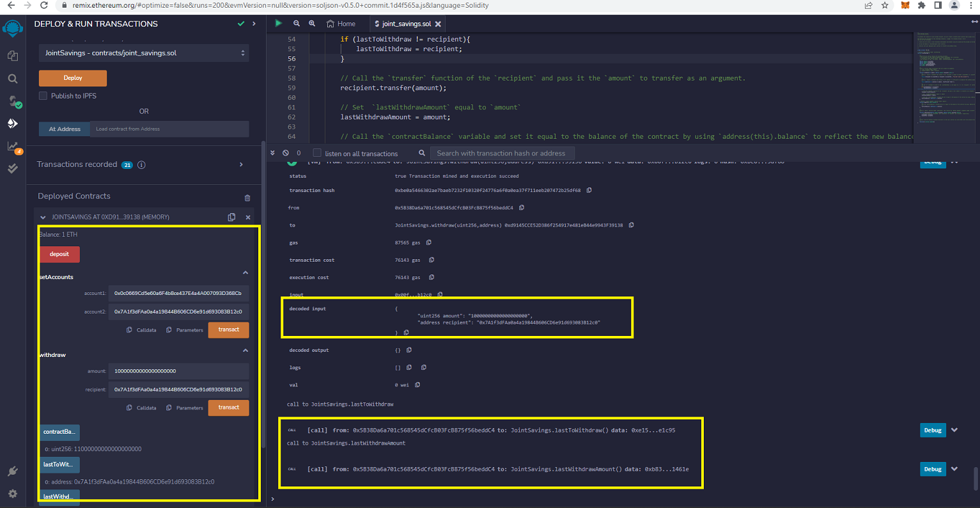Close the joint_savings.sol tab

click(438, 24)
